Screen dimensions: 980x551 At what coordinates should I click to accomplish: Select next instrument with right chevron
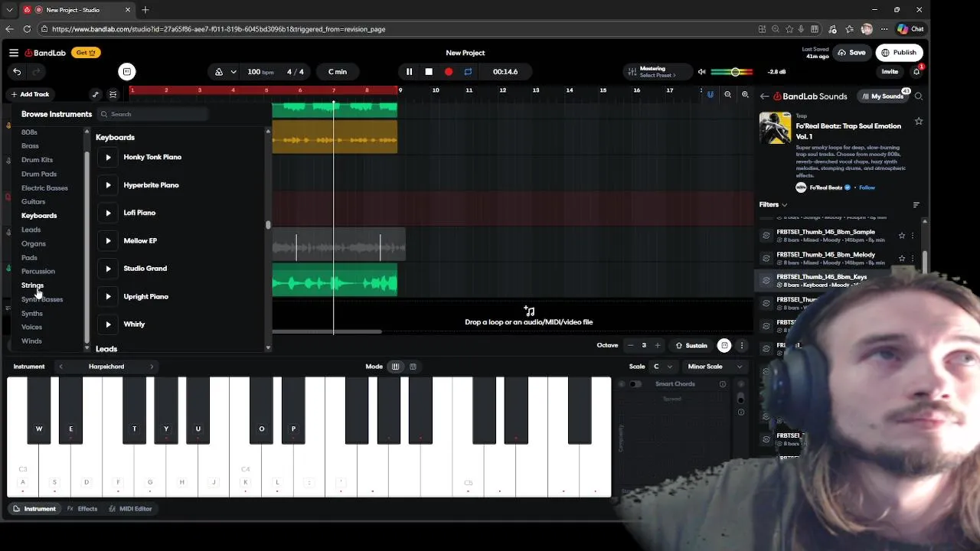[x=152, y=367]
